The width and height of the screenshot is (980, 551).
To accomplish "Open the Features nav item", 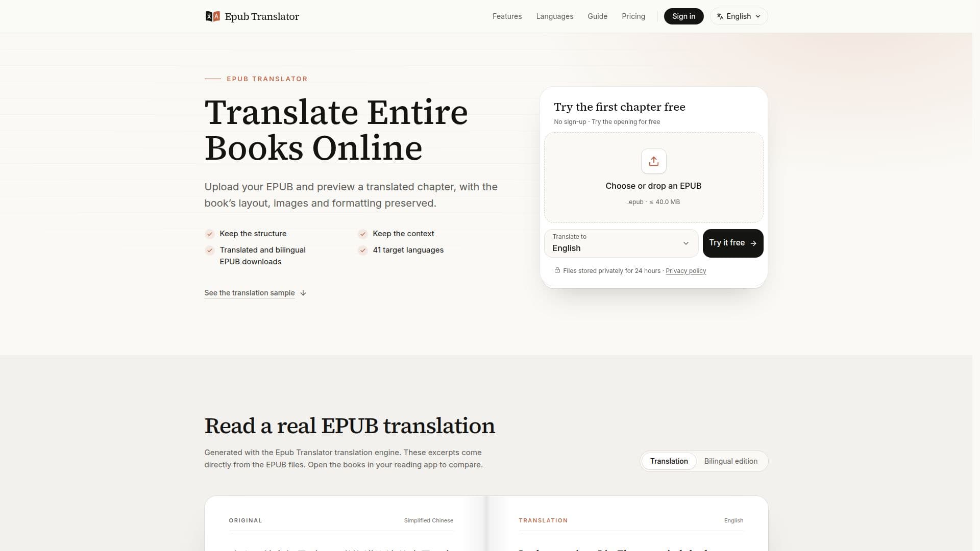I will point(507,16).
